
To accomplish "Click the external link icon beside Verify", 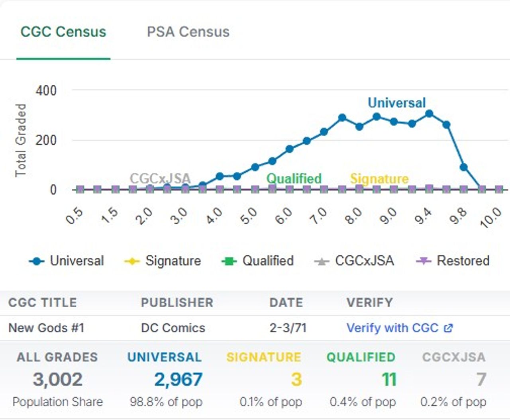I will click(x=448, y=328).
